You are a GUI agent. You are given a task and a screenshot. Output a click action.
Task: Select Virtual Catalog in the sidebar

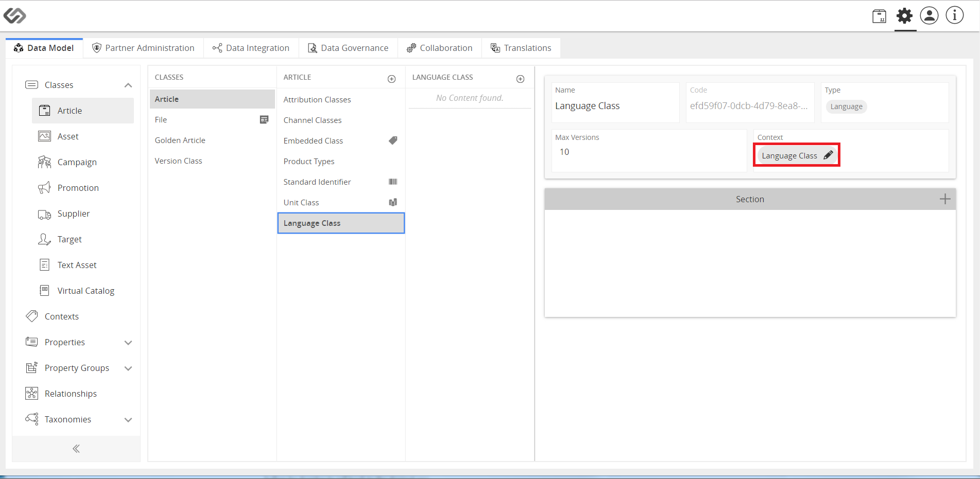tap(83, 291)
